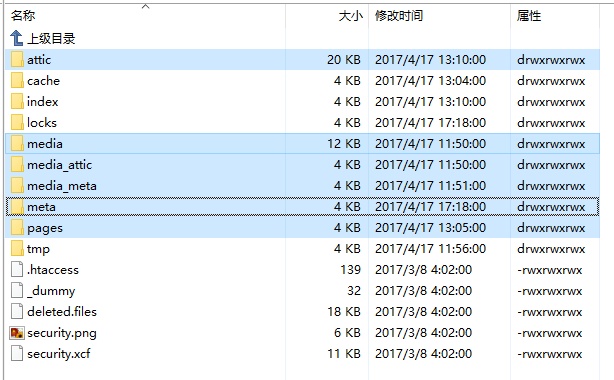Viewport: 614px width, 380px height.
Task: Select the security.xcf file name
Action: click(x=58, y=354)
